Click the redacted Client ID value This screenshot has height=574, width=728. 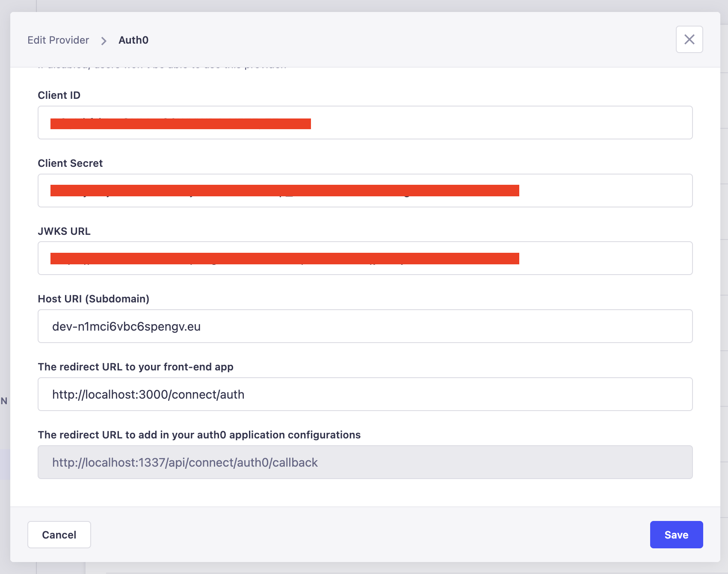pyautogui.click(x=181, y=123)
